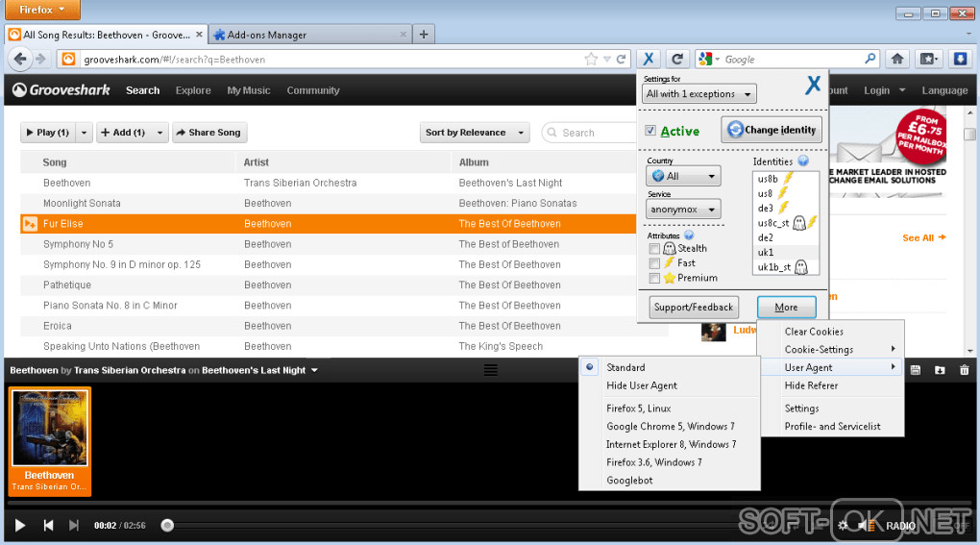Close the anonymoX panel with the X logo
Screen dimensions: 980x545
pyautogui.click(x=813, y=85)
